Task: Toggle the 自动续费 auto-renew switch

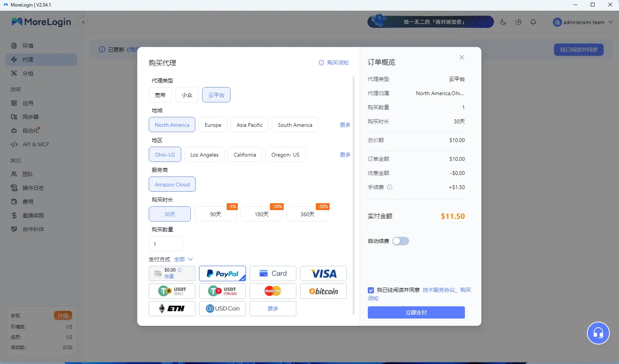Action: (401, 241)
